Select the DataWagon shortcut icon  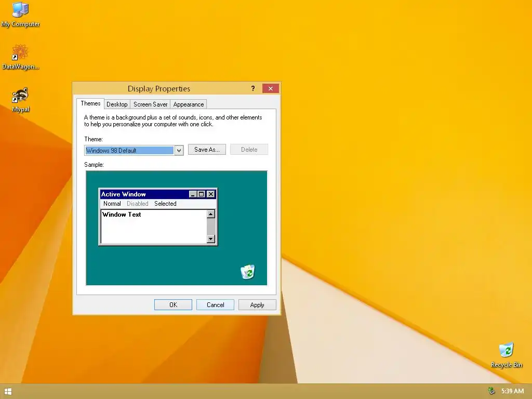pyautogui.click(x=20, y=57)
